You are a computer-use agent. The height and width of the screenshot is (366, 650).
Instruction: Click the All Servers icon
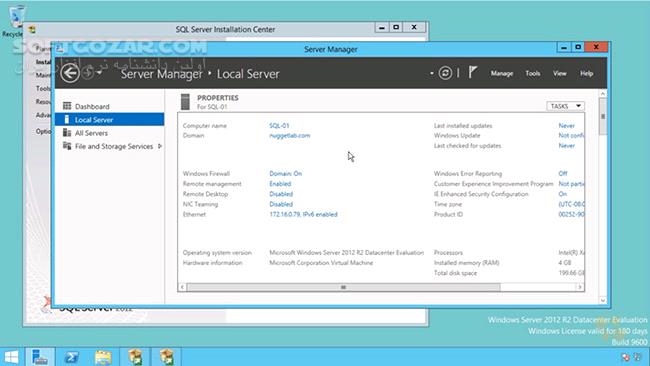tap(67, 133)
